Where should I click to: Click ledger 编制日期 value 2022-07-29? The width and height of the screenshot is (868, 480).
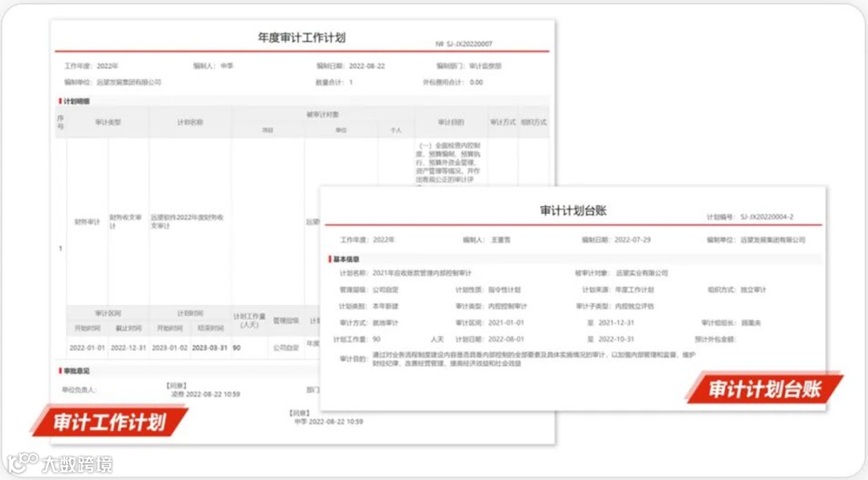tap(633, 240)
